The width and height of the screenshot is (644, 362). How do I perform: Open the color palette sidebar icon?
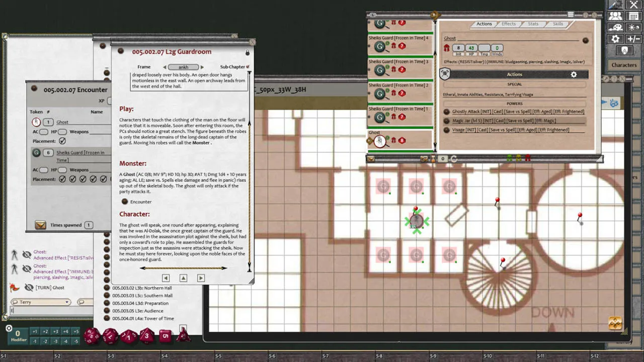pyautogui.click(x=615, y=28)
